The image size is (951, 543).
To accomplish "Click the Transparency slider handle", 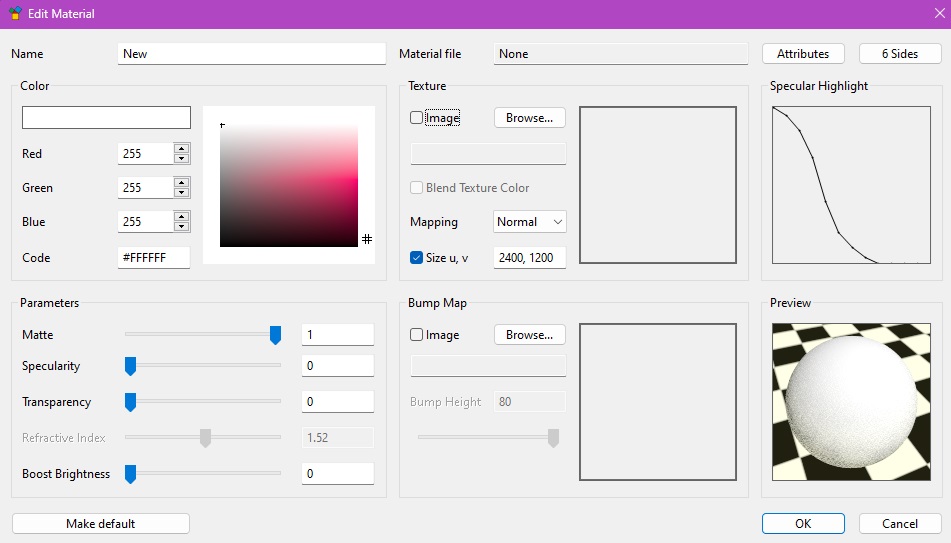I will tap(130, 402).
